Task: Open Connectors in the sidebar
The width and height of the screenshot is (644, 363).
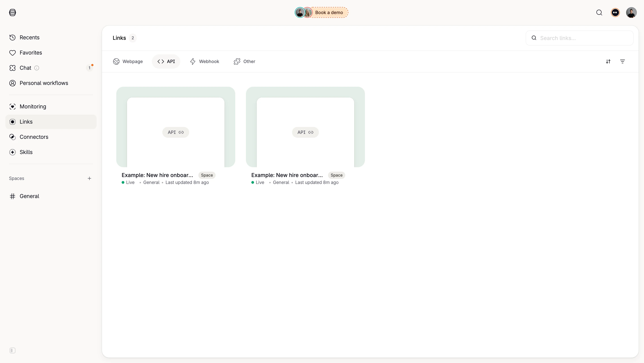Action: click(x=51, y=137)
